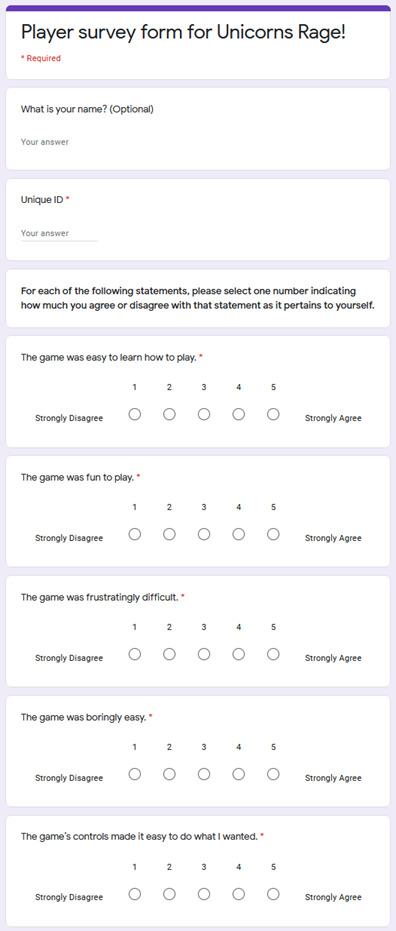Click the Unique ID answer field
The height and width of the screenshot is (931, 396).
[x=59, y=233]
